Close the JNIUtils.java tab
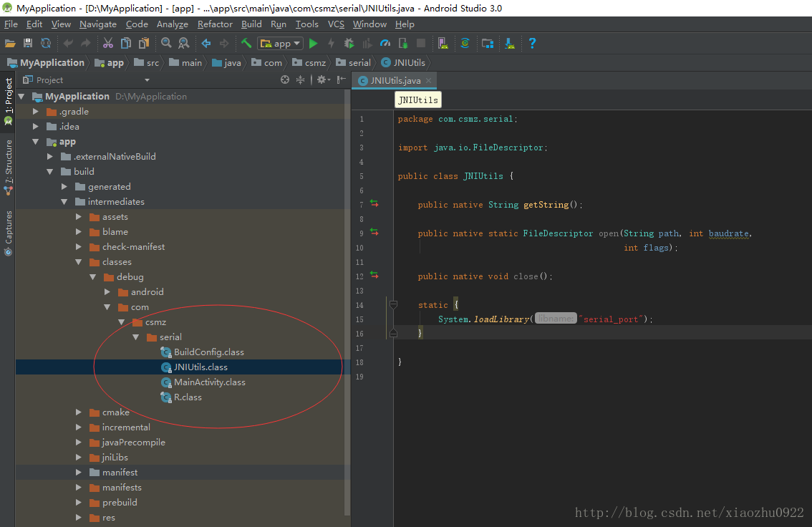The image size is (812, 527). 428,81
